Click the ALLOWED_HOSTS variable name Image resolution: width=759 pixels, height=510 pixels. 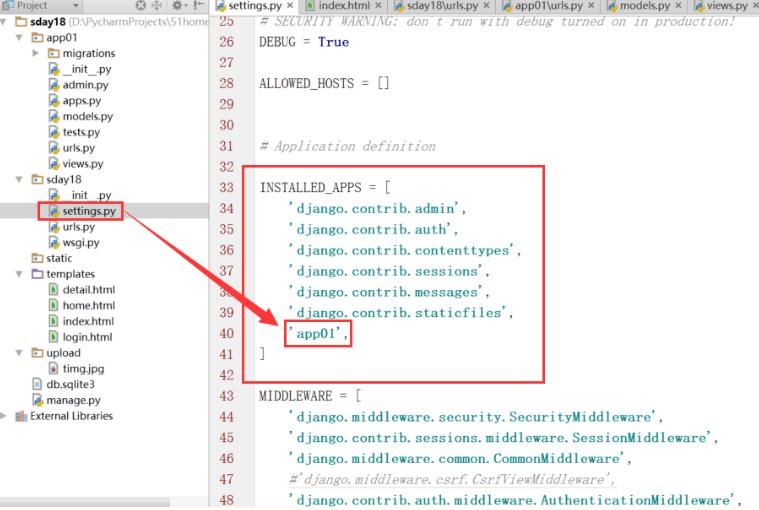(x=306, y=84)
